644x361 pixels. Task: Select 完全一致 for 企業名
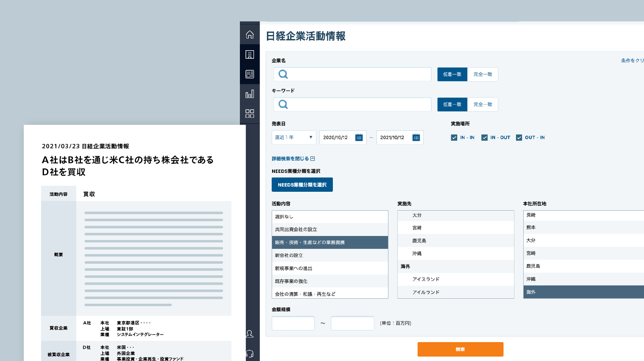click(x=483, y=74)
